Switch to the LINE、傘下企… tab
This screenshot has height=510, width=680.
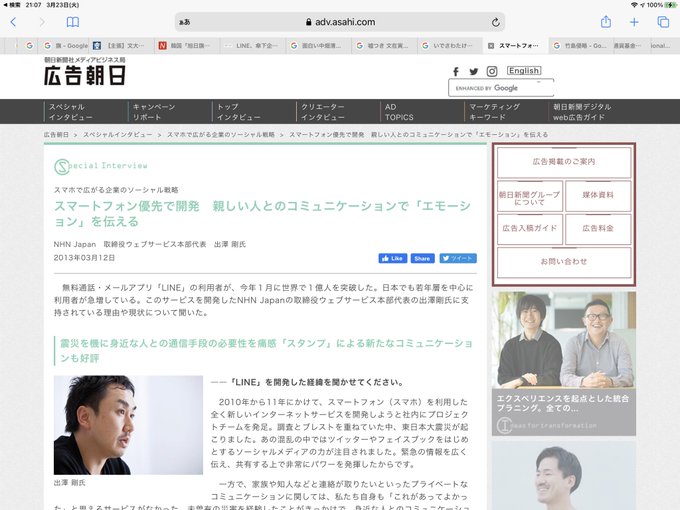252,46
